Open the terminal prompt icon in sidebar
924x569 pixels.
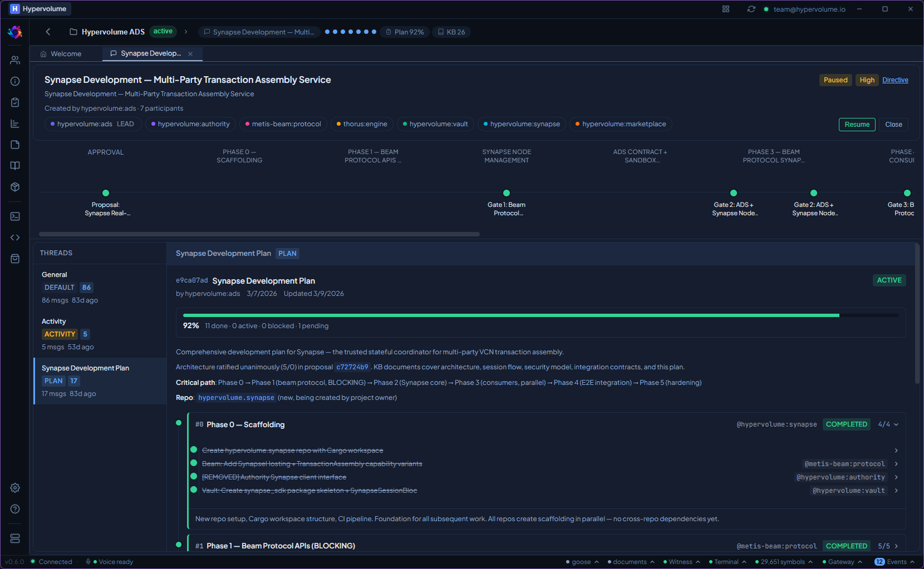pyautogui.click(x=15, y=216)
